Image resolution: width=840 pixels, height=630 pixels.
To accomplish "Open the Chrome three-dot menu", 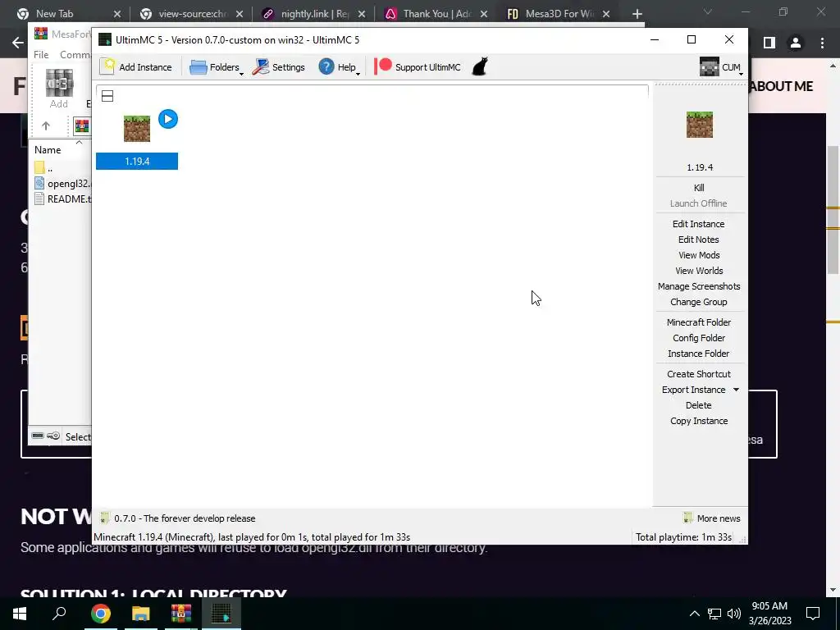I will point(822,43).
